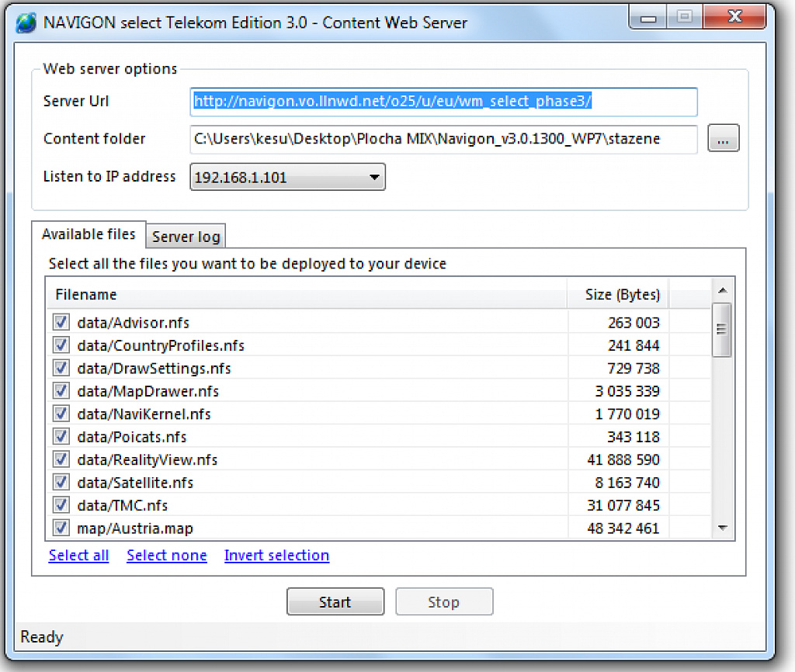This screenshot has height=672, width=795.
Task: Click the file list scroll up arrow
Action: pyautogui.click(x=723, y=290)
